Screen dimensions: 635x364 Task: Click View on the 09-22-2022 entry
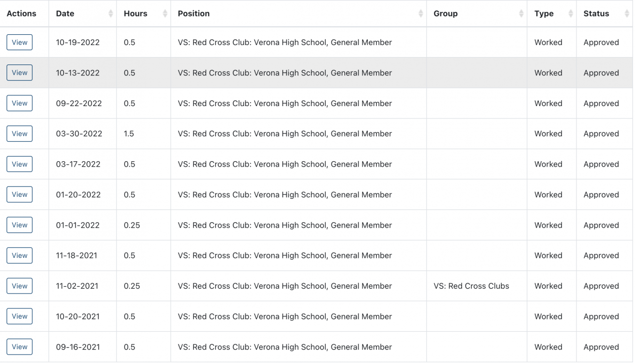pyautogui.click(x=19, y=103)
